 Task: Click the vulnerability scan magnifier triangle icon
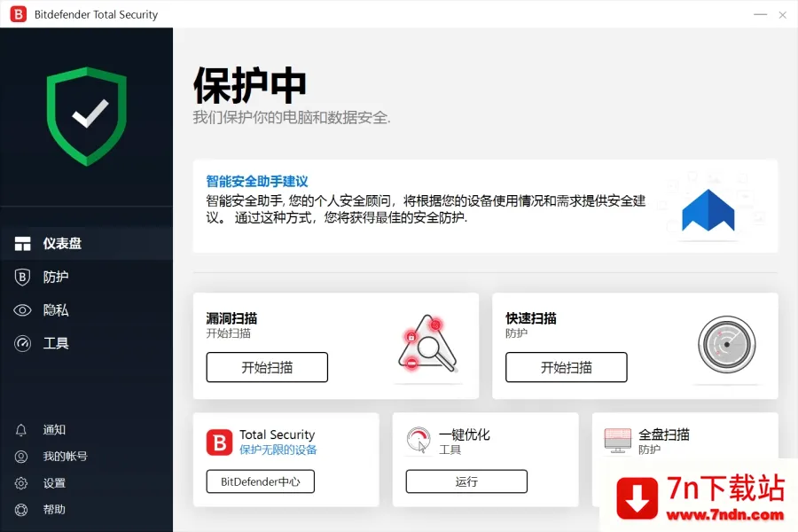(428, 343)
